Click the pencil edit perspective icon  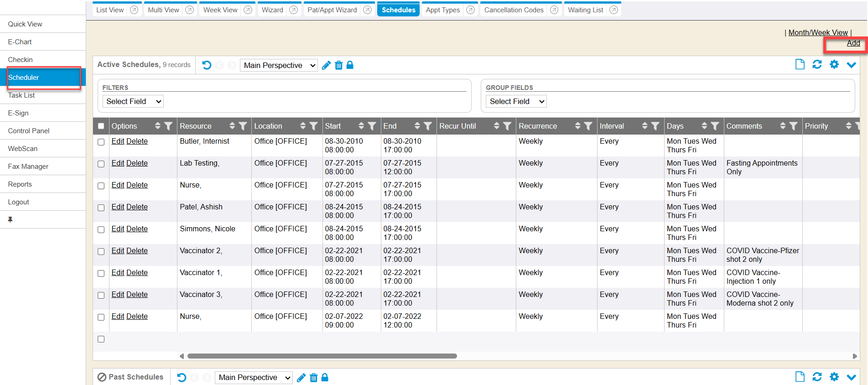click(326, 65)
